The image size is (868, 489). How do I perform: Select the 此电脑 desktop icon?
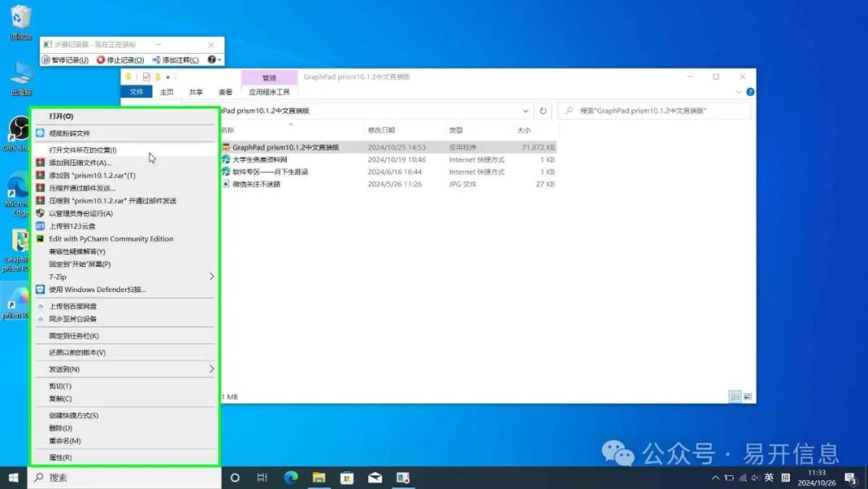point(20,77)
